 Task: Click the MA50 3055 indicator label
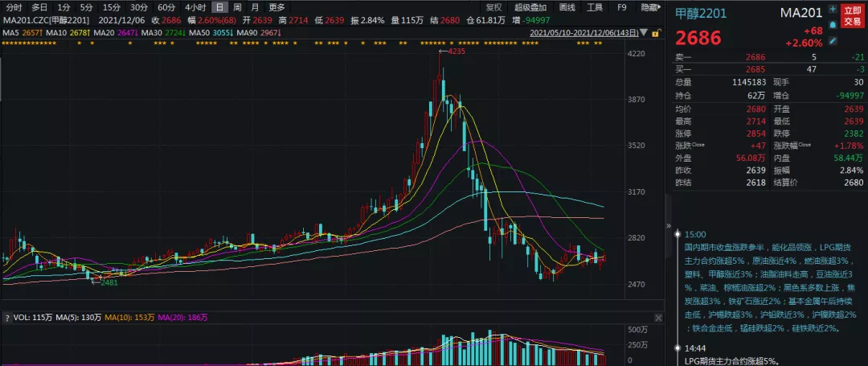pos(211,33)
